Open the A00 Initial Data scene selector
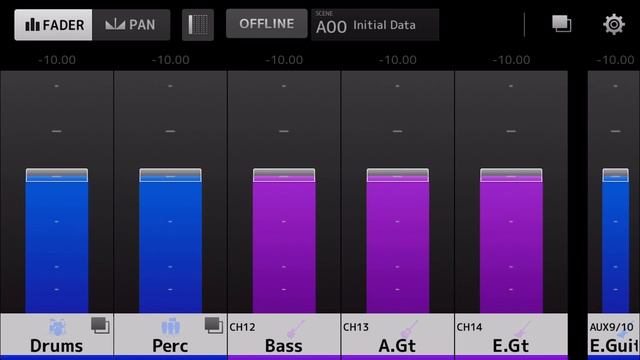 click(x=375, y=25)
